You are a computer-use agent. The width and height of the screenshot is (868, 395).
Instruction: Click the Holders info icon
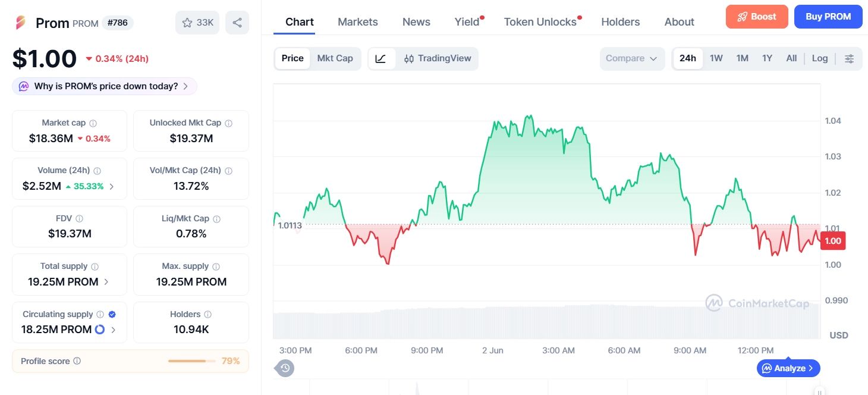tap(207, 314)
